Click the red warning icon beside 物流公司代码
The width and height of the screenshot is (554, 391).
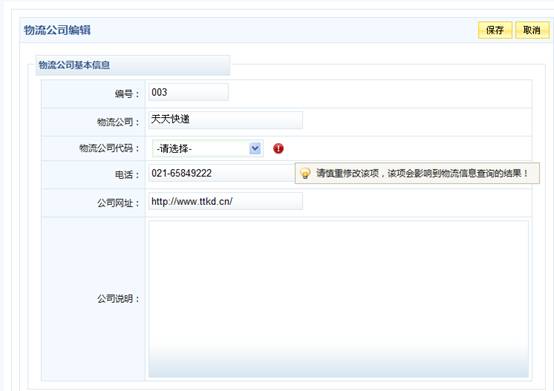point(278,148)
